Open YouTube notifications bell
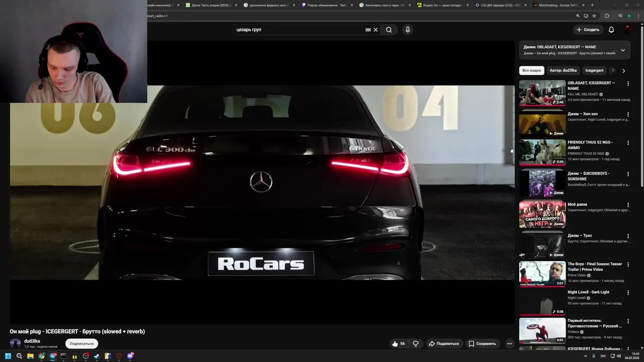The height and width of the screenshot is (362, 644). pos(611,30)
